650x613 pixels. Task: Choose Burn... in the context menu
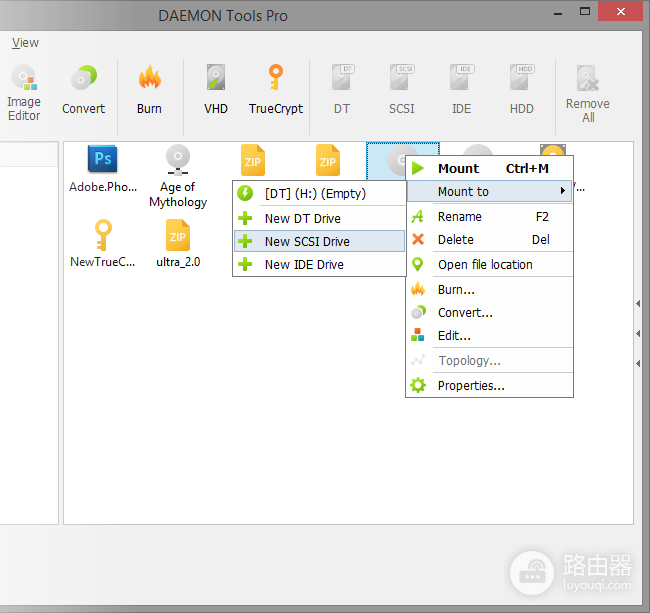click(x=490, y=289)
